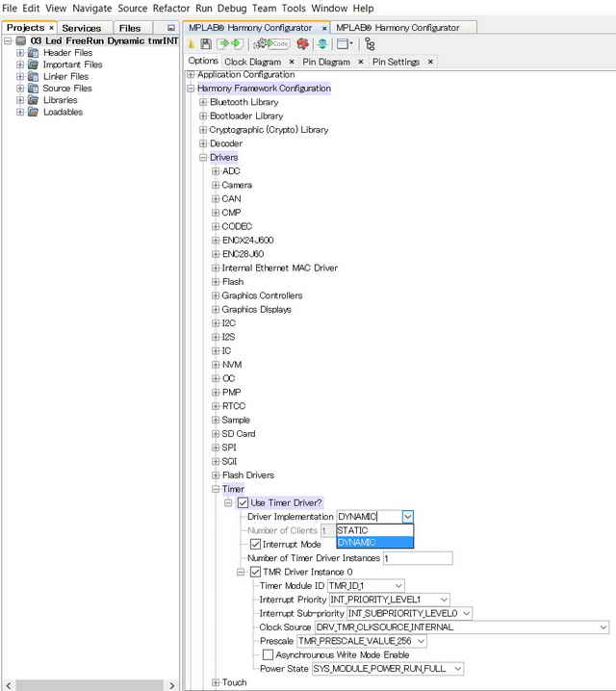
Task: Close the Pin Diagram tab
Action: [x=360, y=63]
